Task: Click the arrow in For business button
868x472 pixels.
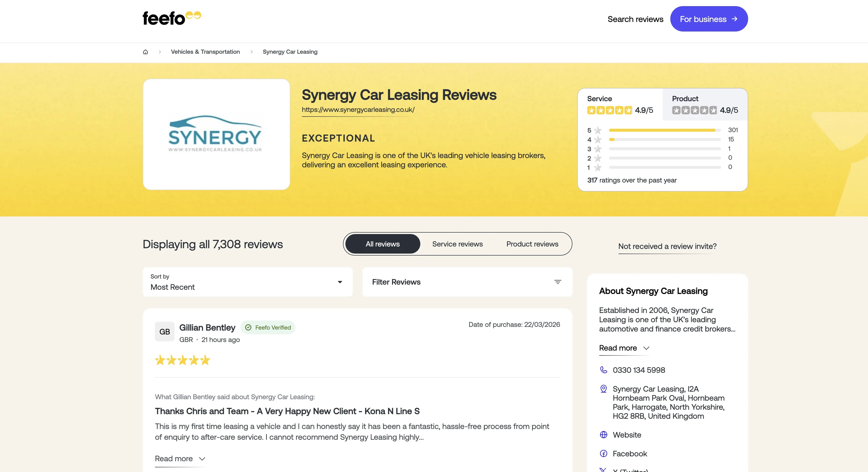Action: pos(734,19)
